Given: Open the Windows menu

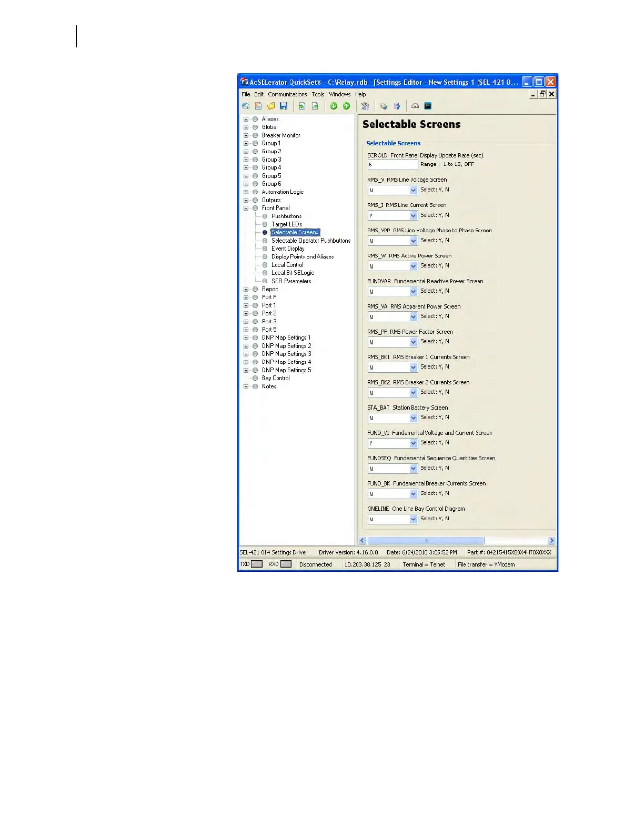Looking at the screenshot, I should coord(340,94).
